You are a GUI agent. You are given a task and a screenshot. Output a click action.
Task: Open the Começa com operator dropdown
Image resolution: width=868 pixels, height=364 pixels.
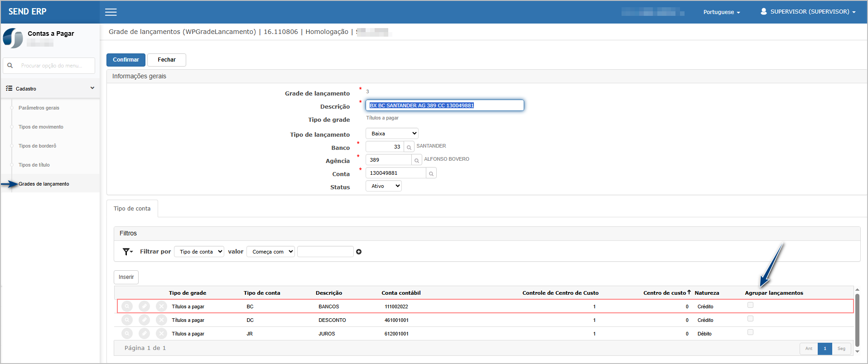pos(270,252)
